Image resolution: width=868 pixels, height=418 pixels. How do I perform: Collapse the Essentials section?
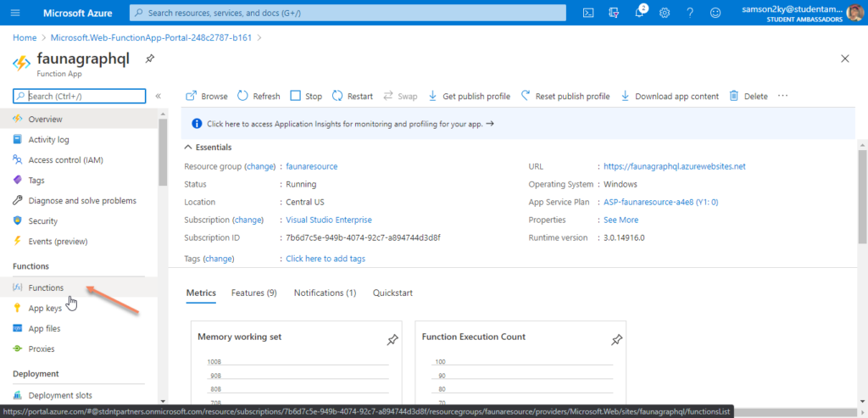pos(208,148)
